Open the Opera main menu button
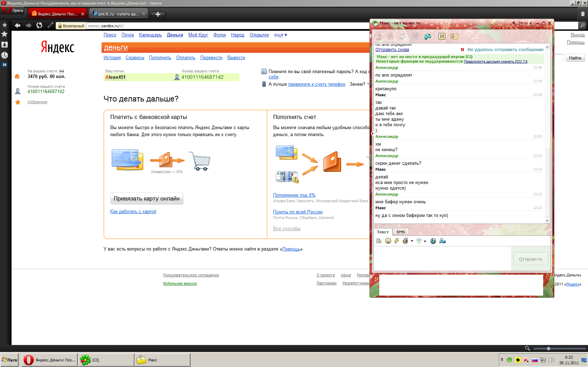 12,10
